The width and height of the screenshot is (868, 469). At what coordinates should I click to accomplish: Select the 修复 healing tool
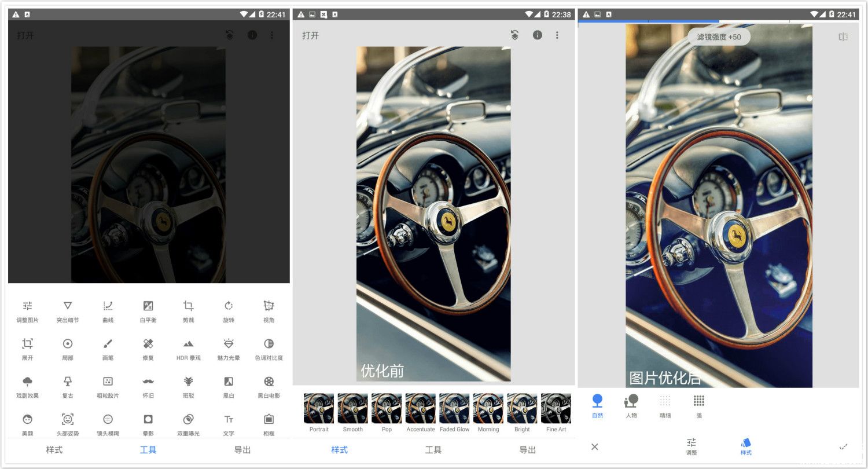pyautogui.click(x=148, y=349)
